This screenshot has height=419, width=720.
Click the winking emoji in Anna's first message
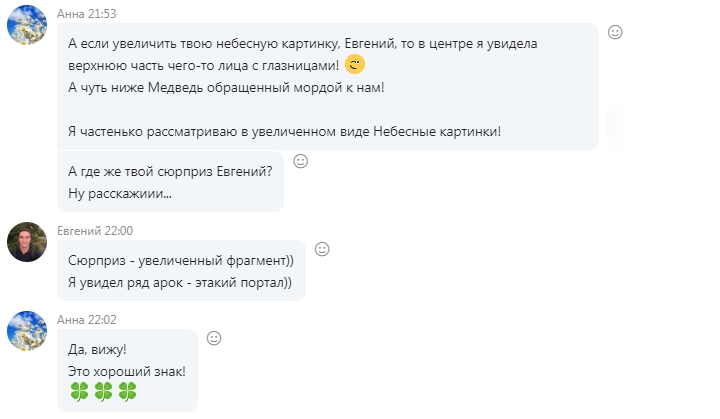click(x=355, y=65)
